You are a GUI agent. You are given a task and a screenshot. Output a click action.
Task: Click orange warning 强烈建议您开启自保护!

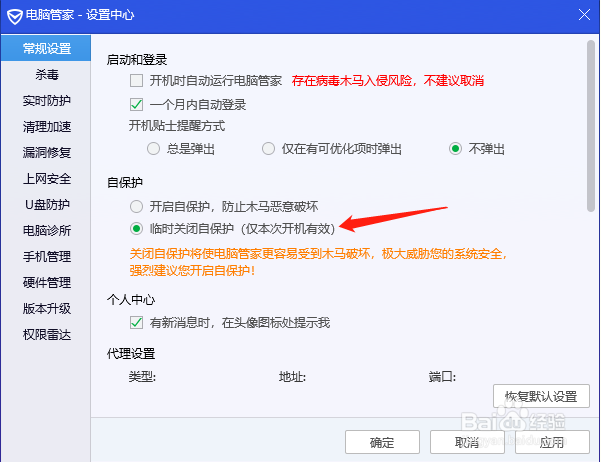[192, 271]
